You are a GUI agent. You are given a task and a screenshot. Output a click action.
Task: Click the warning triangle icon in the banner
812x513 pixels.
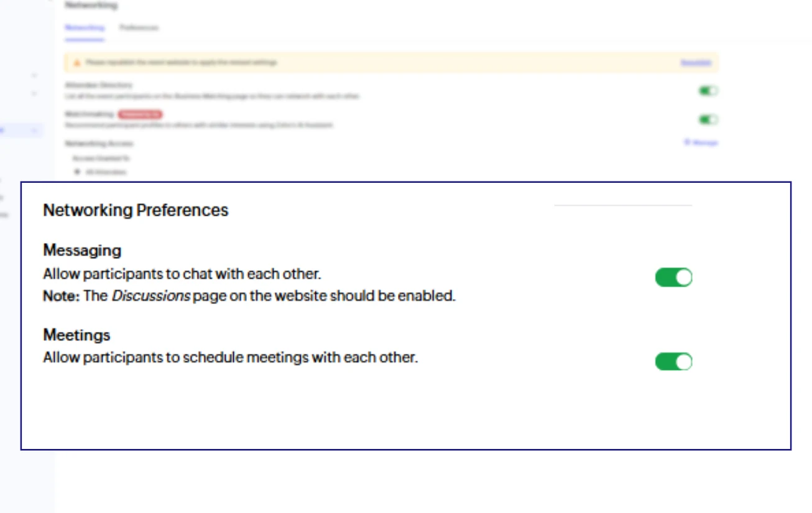(x=77, y=63)
